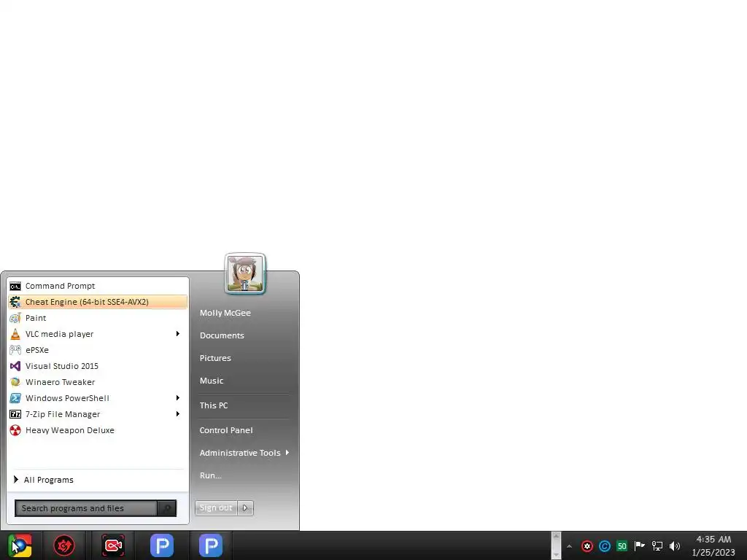Click the green 50 tray icon
The height and width of the screenshot is (560, 747).
(x=622, y=546)
